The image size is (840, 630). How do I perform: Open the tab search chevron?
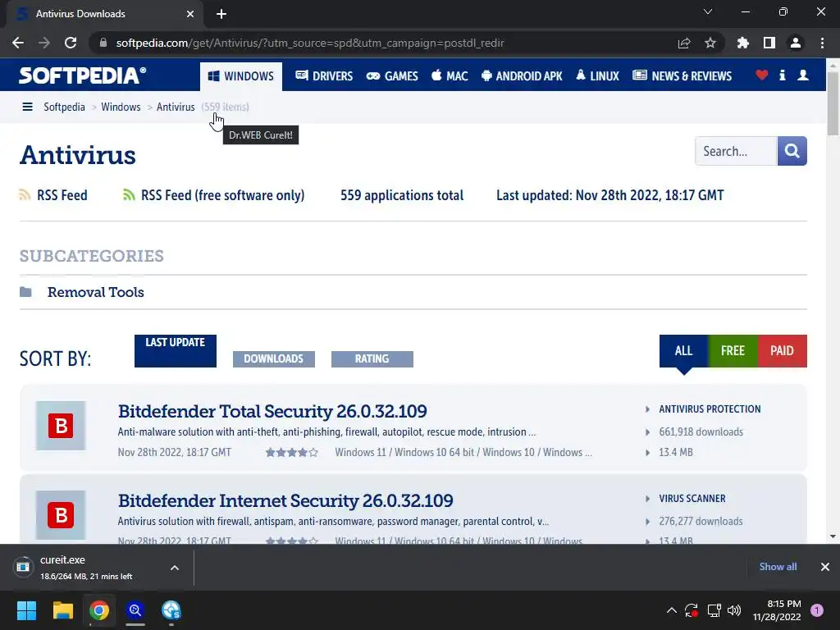coord(708,11)
